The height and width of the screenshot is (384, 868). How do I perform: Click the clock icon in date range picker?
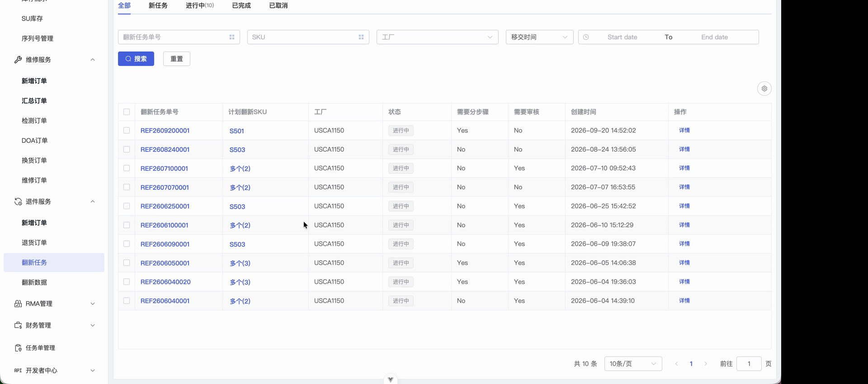point(586,37)
